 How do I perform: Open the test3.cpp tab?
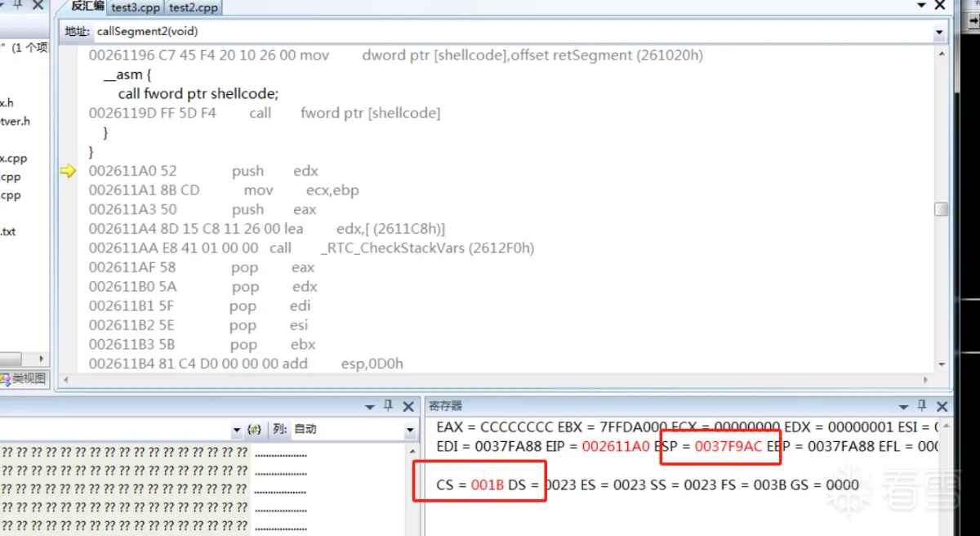point(136,8)
